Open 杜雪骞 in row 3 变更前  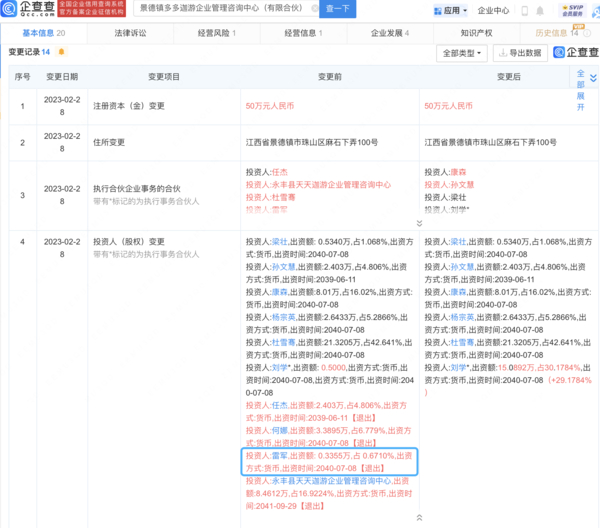click(284, 197)
